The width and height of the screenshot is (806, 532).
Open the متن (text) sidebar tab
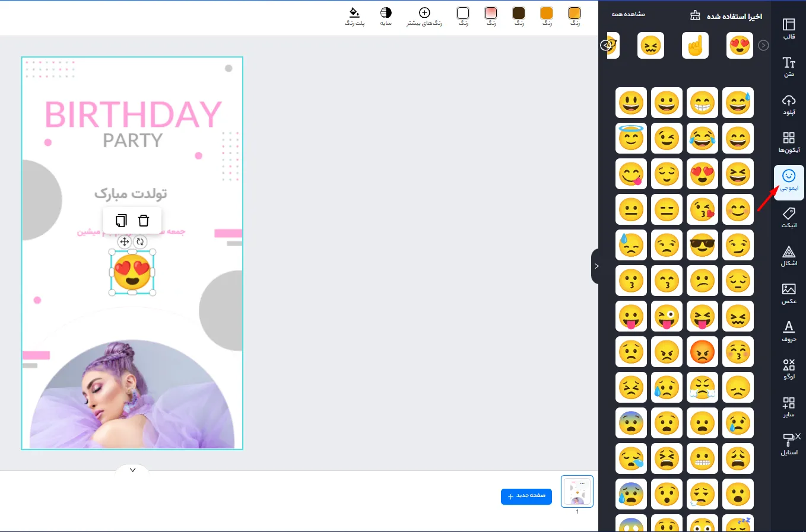789,66
